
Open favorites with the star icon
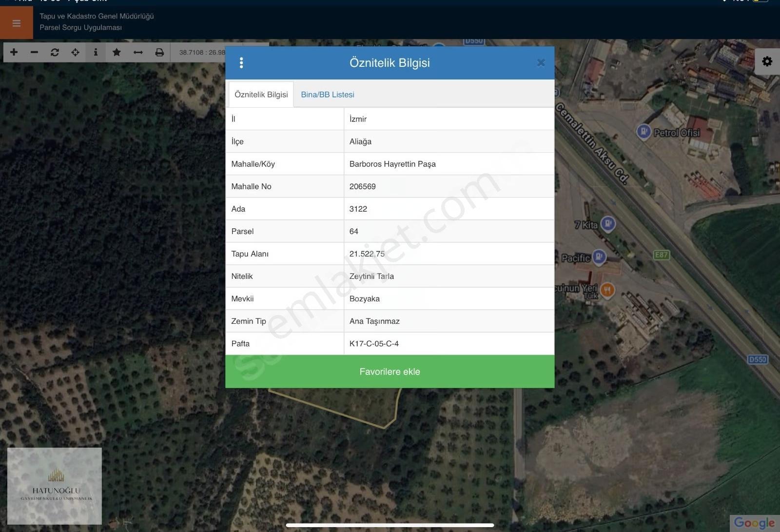(x=117, y=52)
